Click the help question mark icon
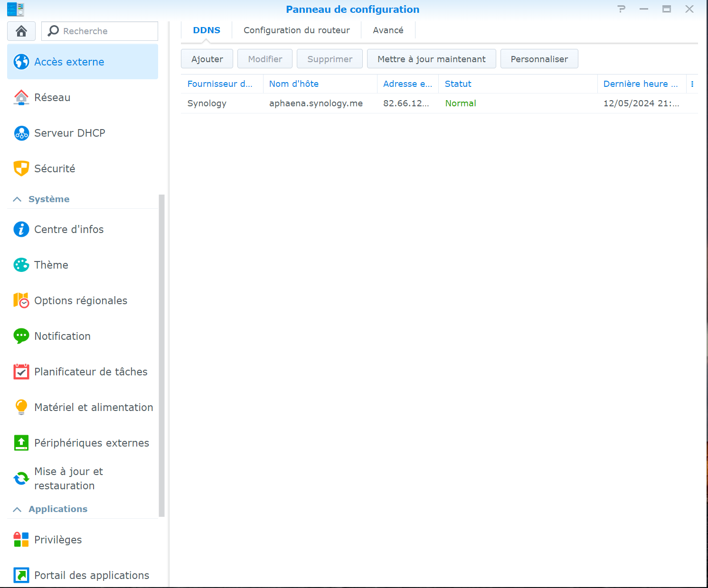Image resolution: width=708 pixels, height=588 pixels. 621,9
